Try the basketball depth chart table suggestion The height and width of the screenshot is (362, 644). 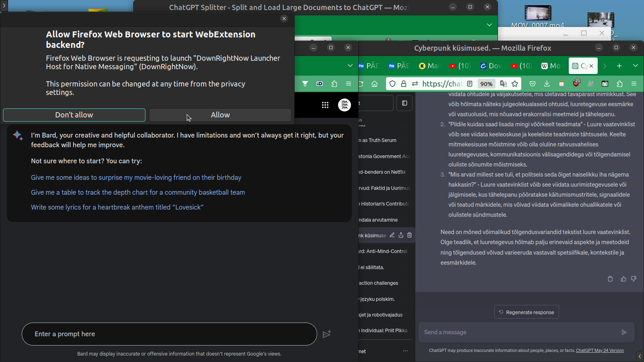click(x=138, y=192)
